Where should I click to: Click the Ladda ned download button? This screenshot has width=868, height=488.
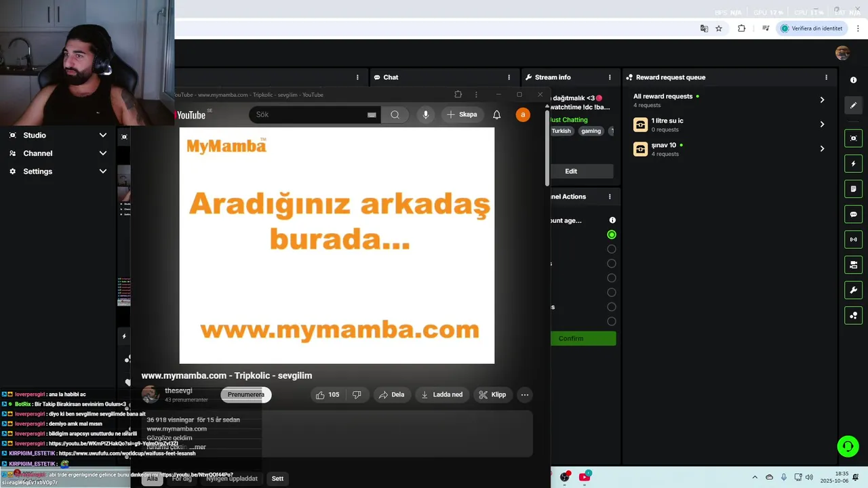coord(441,394)
